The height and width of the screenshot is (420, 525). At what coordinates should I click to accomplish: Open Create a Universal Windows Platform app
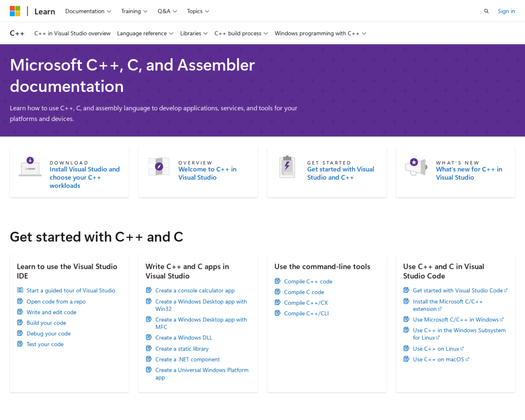coord(202,373)
